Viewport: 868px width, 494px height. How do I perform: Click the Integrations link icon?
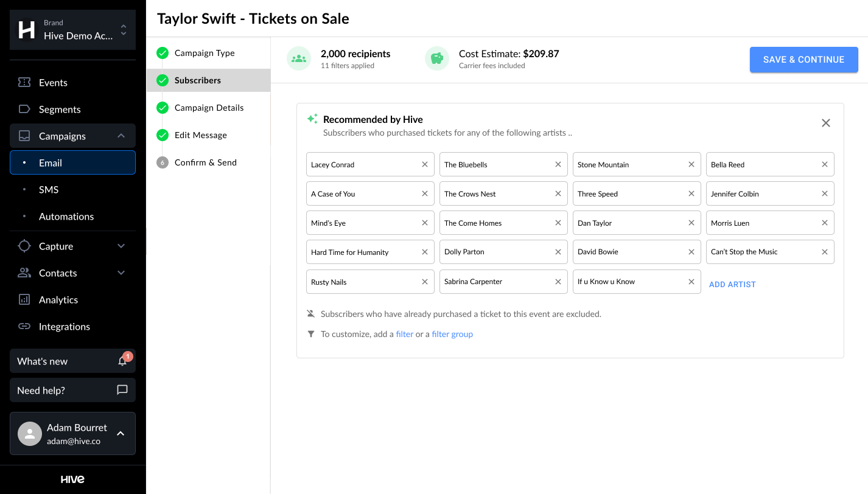click(24, 326)
